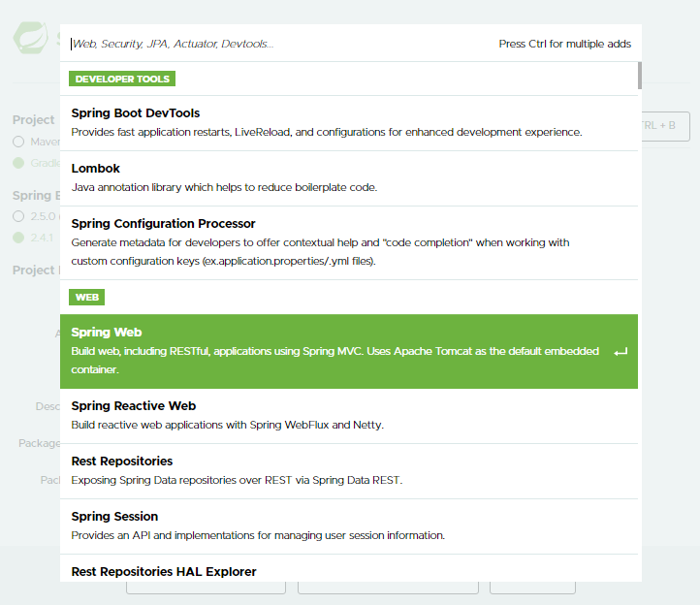The width and height of the screenshot is (700, 605).
Task: Select the Maven project radio button
Action: click(18, 142)
